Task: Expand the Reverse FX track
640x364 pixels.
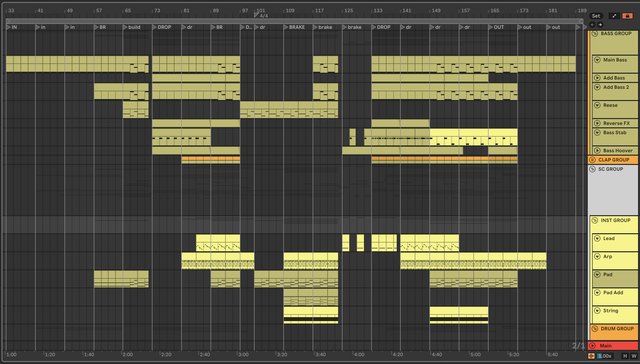Action: coord(597,123)
